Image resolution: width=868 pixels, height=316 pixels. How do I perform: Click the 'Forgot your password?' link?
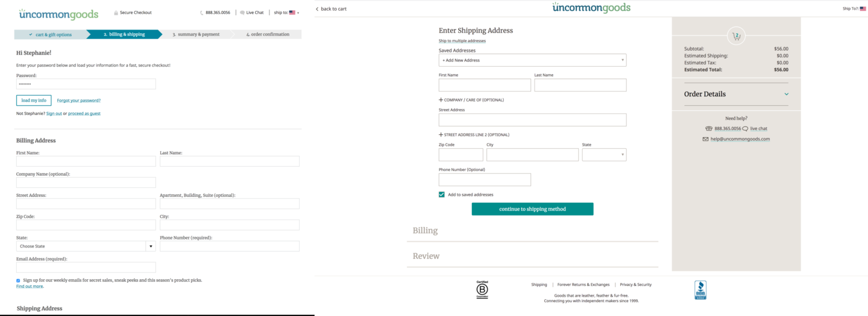pos(79,101)
